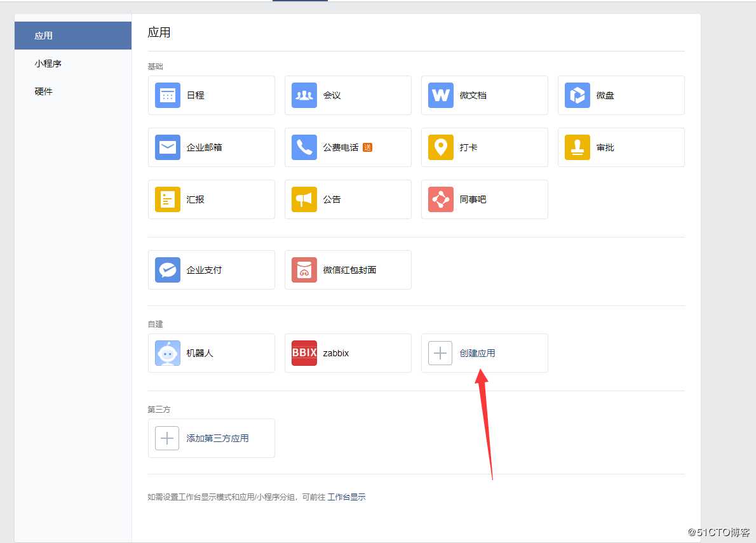The width and height of the screenshot is (756, 543).
Task: Open the zabbix red logo icon
Action: pyautogui.click(x=304, y=352)
